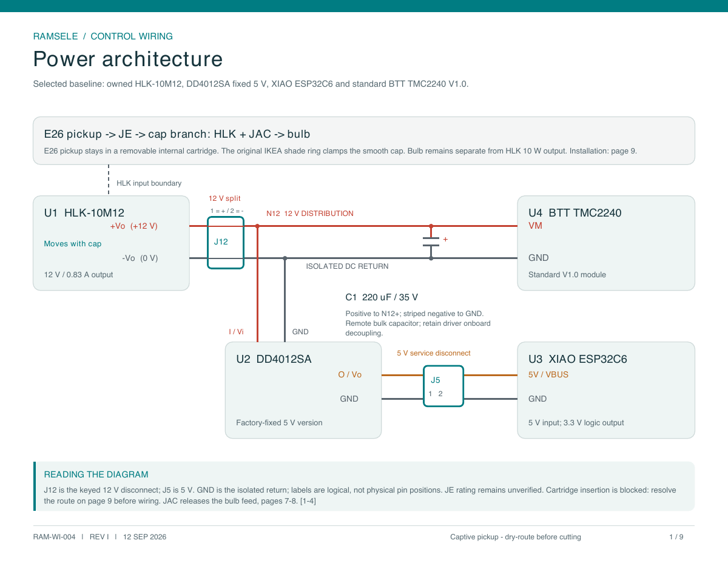Click the "E26 pickup -> JE -> cap branch" heading
The height and width of the screenshot is (563, 728).
[x=178, y=134]
